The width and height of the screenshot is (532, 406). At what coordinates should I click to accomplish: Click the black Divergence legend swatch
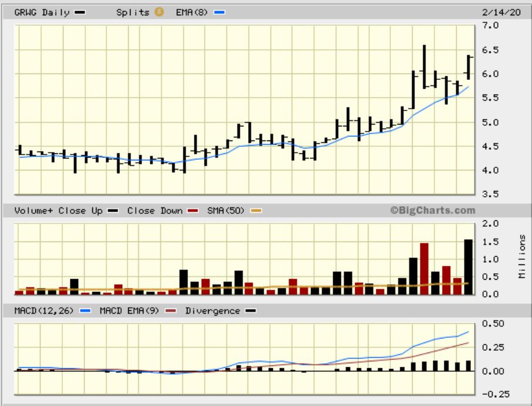point(251,311)
